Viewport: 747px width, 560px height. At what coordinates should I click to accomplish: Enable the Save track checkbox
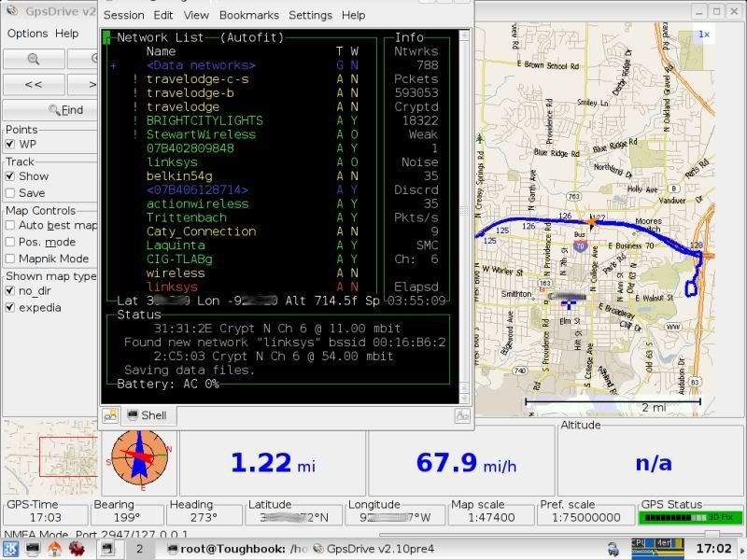coord(10,193)
